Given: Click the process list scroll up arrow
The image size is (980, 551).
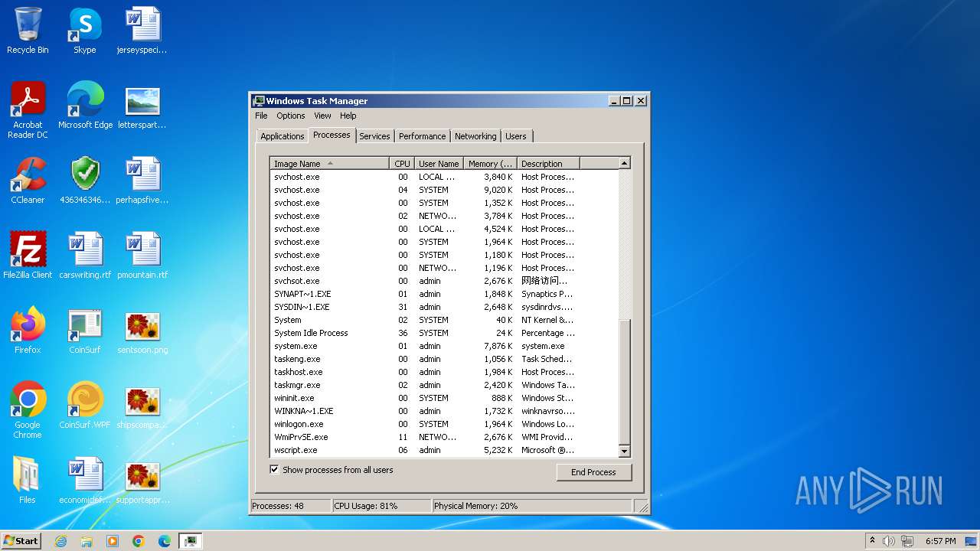Looking at the screenshot, I should (624, 163).
